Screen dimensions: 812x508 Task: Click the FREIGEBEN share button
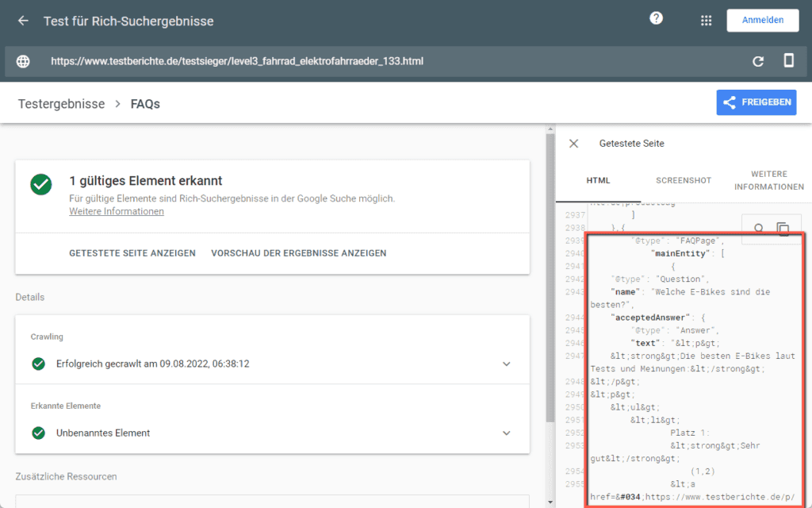[756, 102]
